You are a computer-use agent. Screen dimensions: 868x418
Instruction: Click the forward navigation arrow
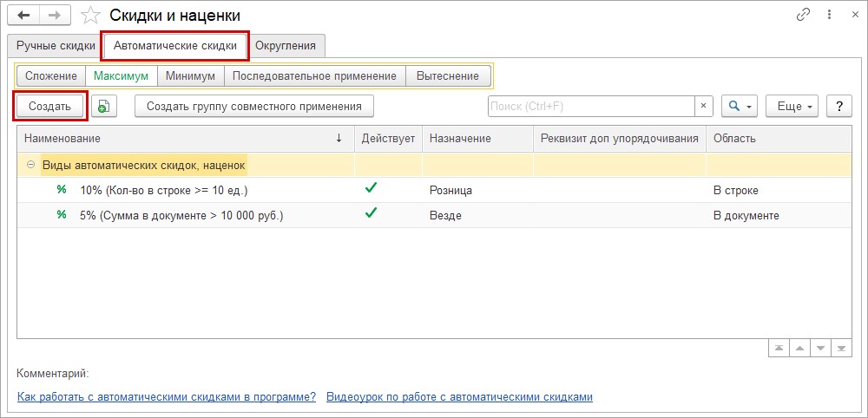pos(56,16)
